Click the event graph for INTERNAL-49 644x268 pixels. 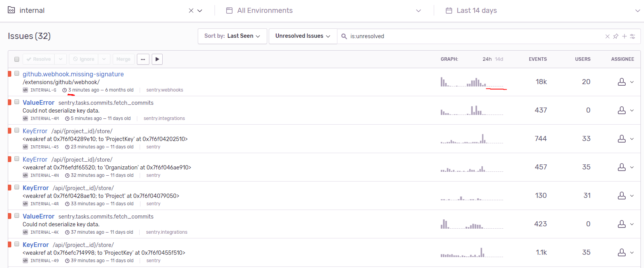click(472, 252)
